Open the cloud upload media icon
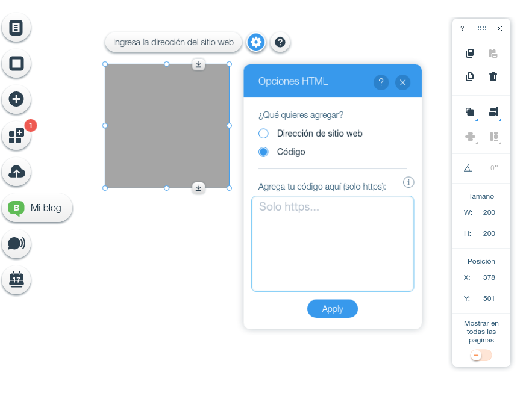This screenshot has height=405, width=532. click(16, 172)
